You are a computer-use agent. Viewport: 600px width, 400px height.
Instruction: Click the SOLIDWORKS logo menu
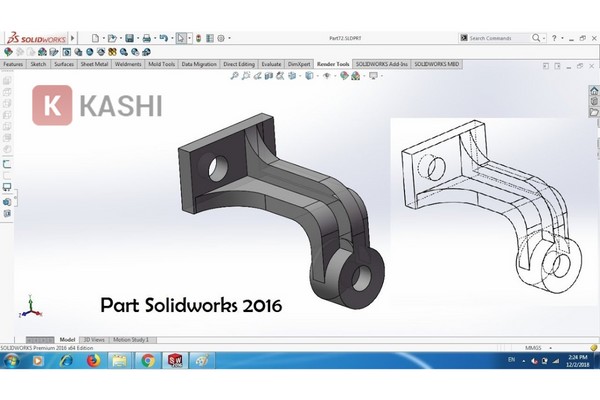(x=37, y=38)
